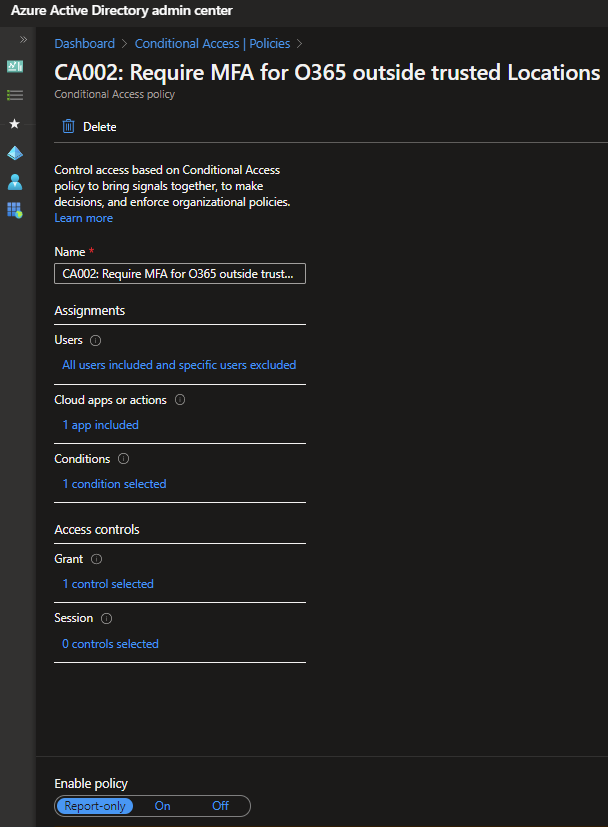
Task: Open All services list icon
Action: pyautogui.click(x=15, y=95)
